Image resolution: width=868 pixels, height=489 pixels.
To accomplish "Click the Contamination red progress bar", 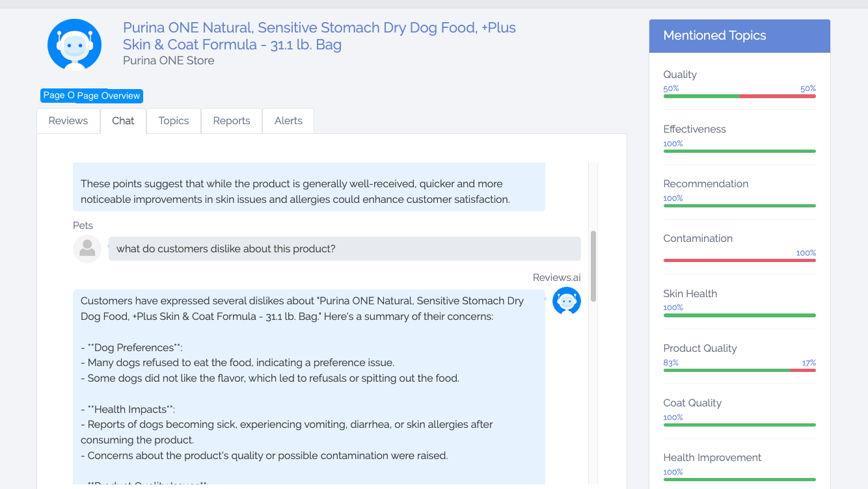I will 739,260.
